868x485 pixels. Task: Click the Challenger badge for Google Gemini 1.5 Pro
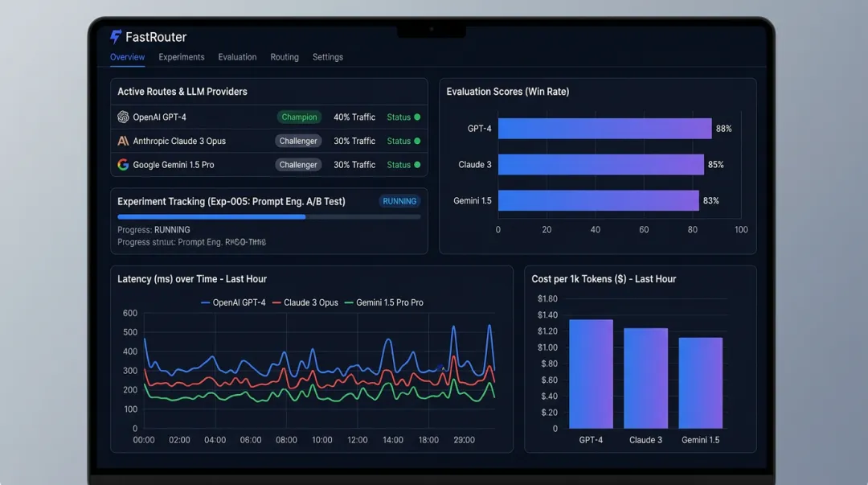298,165
